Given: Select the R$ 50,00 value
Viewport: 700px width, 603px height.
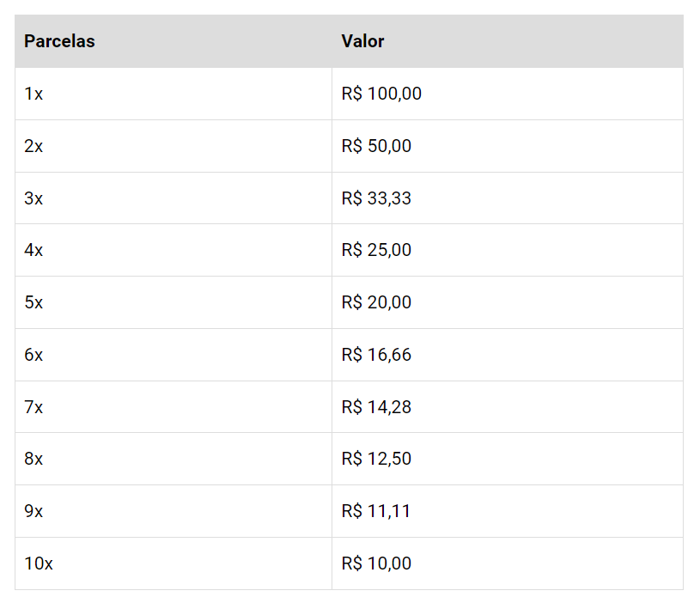Looking at the screenshot, I should (376, 146).
